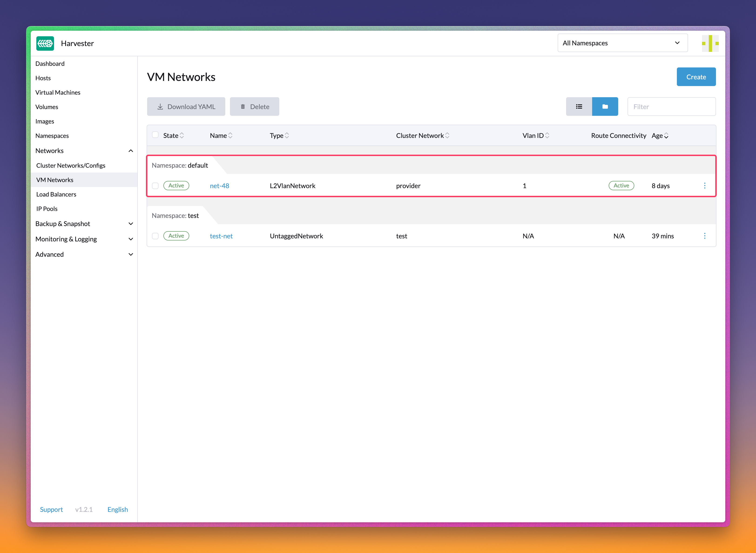Go to Virtual Machines in sidebar
The image size is (756, 553).
click(58, 92)
